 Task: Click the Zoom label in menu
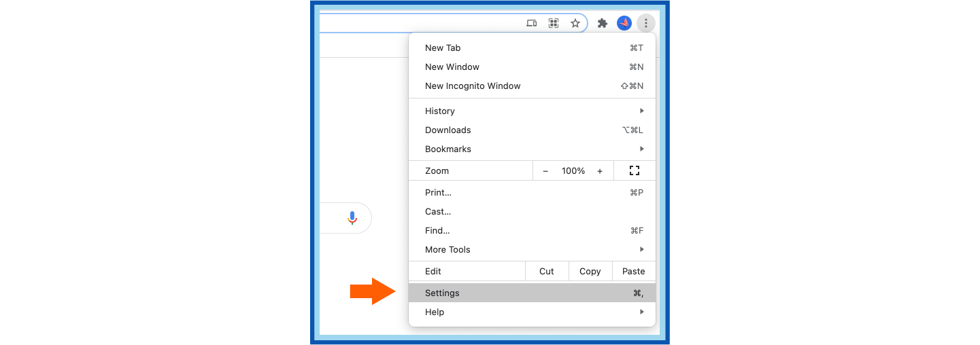[x=437, y=171]
